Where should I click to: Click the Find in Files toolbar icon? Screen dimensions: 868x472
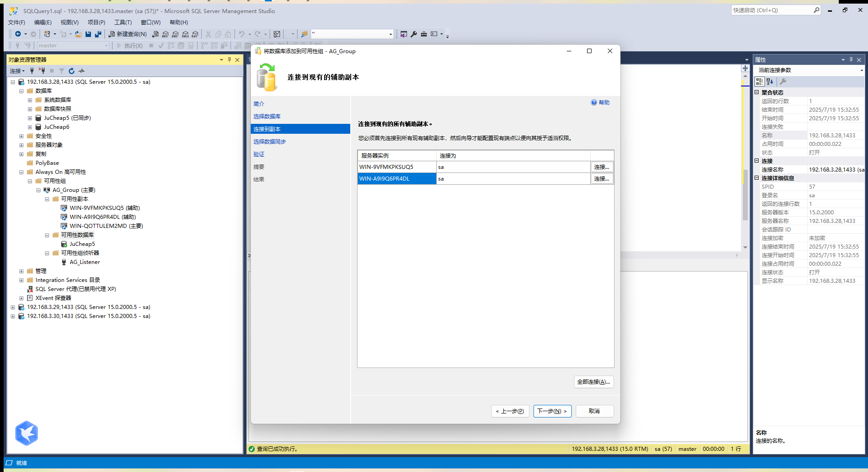click(x=304, y=34)
